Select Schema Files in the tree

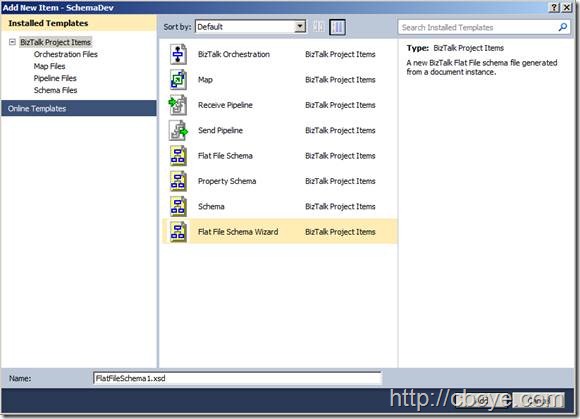55,90
